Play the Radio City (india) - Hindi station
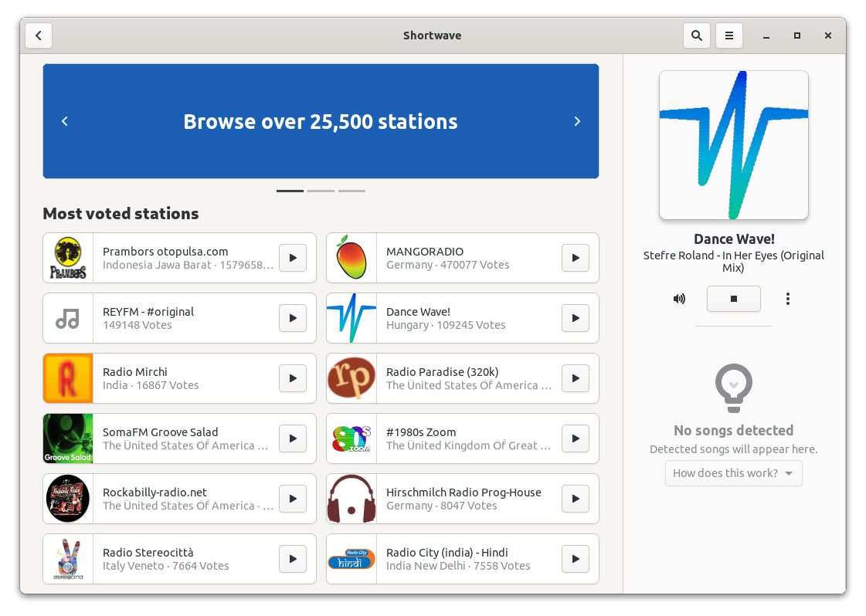 click(x=576, y=559)
